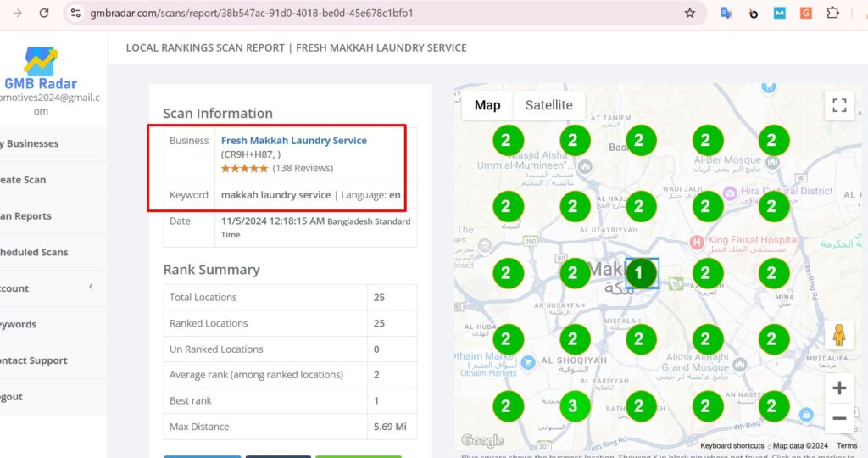Screen dimensions: 868x458
Task: Open Create Scan in sidebar
Action: [53, 180]
